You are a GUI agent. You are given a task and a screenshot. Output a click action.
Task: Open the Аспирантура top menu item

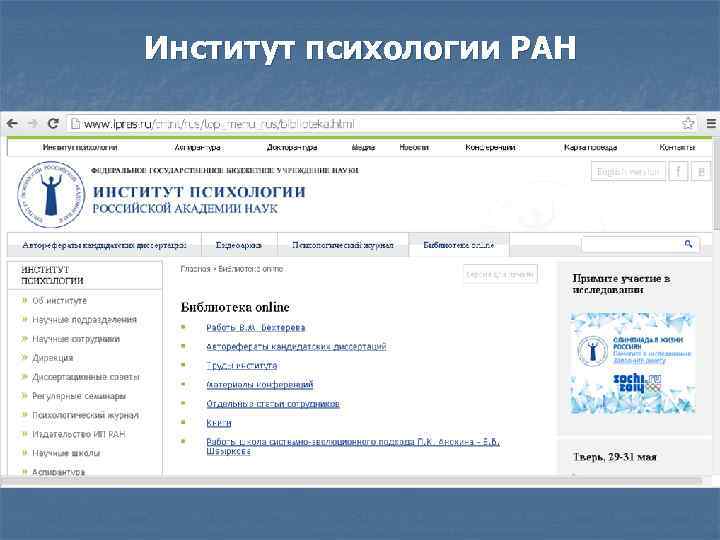(x=197, y=147)
